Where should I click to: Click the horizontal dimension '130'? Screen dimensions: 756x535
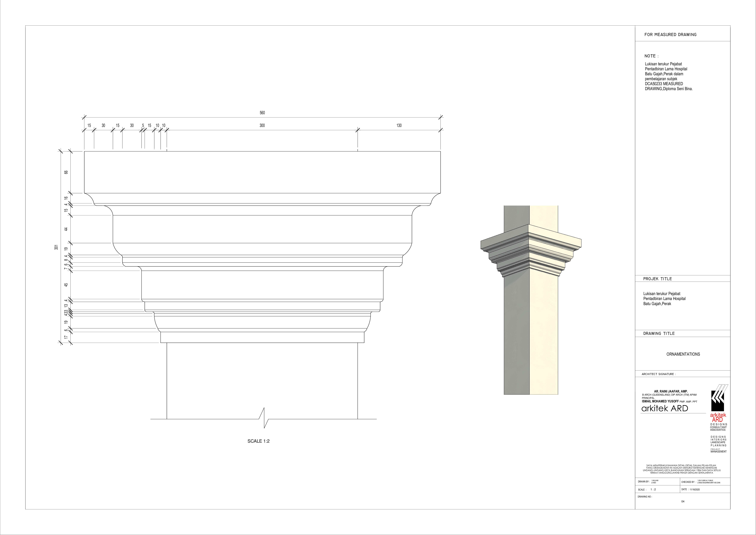tap(399, 125)
